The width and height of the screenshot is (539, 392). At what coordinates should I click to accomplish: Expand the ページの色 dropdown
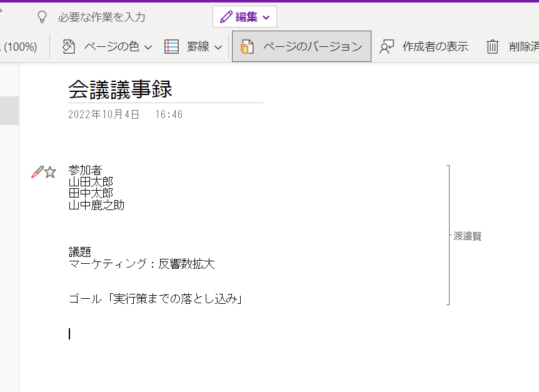pos(148,47)
